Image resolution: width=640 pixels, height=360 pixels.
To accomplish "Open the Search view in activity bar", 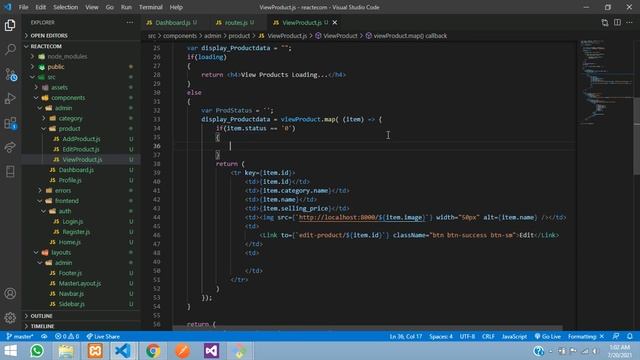I will pos(10,49).
